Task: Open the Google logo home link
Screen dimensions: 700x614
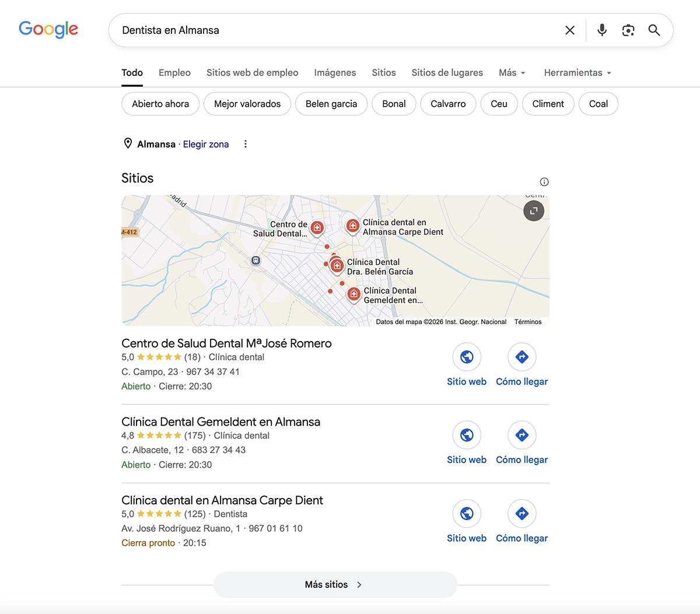Action: point(48,29)
